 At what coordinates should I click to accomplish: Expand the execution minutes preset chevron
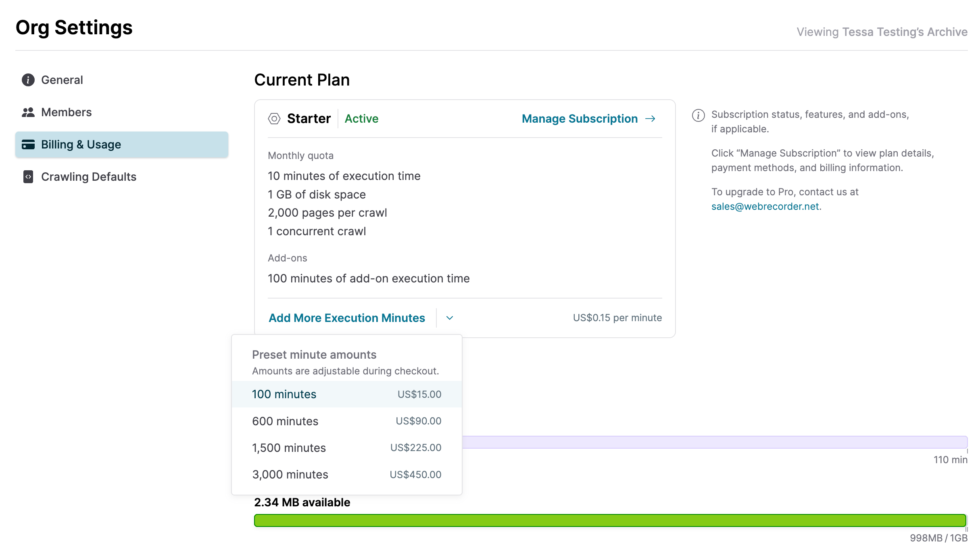tap(449, 318)
